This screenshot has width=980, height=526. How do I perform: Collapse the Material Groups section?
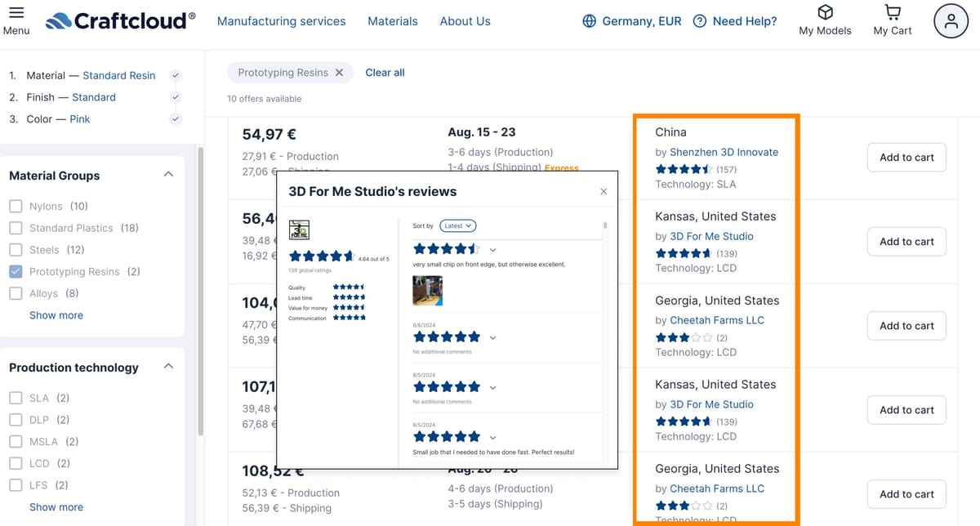(x=168, y=175)
